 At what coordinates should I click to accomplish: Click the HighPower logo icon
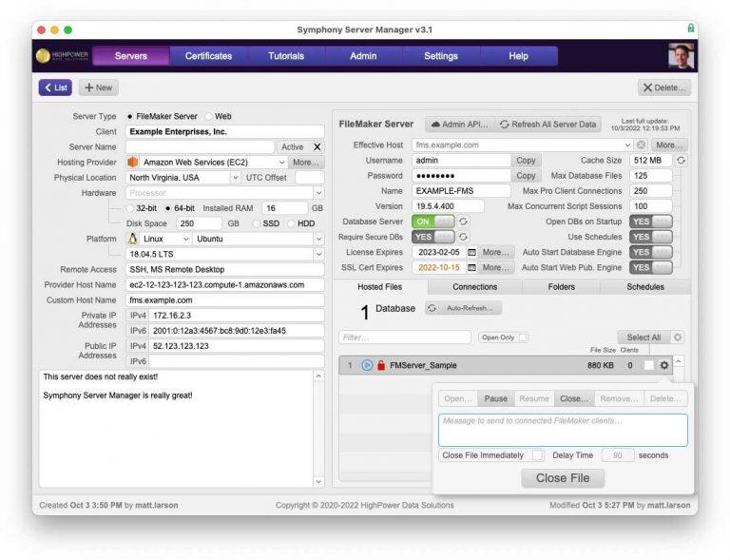pyautogui.click(x=43, y=56)
